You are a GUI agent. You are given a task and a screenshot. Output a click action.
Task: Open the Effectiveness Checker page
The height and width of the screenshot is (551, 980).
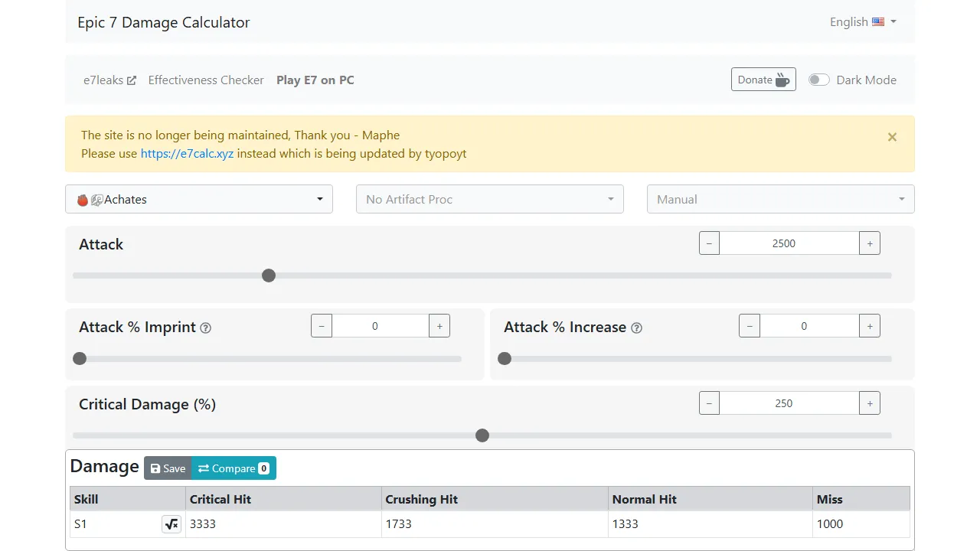coord(205,80)
